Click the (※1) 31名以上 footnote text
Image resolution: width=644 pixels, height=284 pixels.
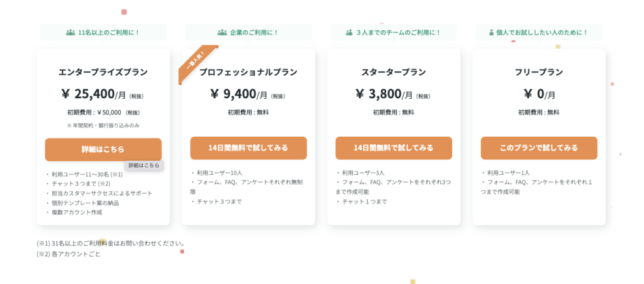coord(111,243)
